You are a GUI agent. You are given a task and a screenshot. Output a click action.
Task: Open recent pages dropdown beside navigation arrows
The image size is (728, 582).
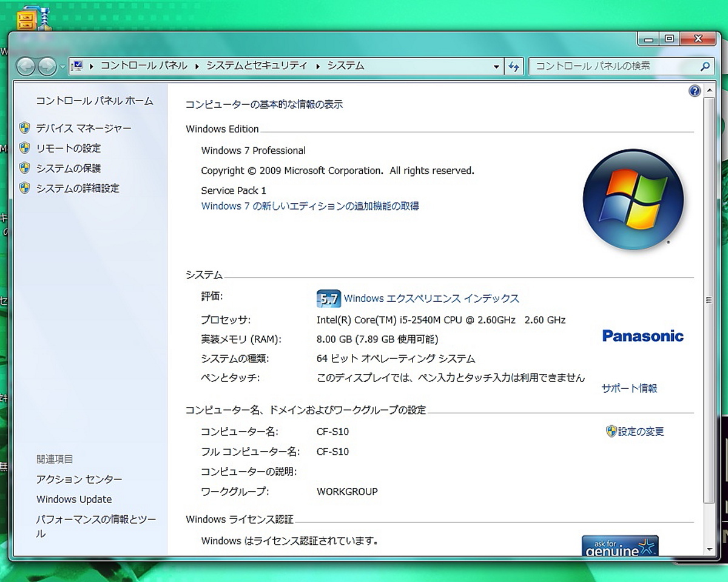pos(62,67)
